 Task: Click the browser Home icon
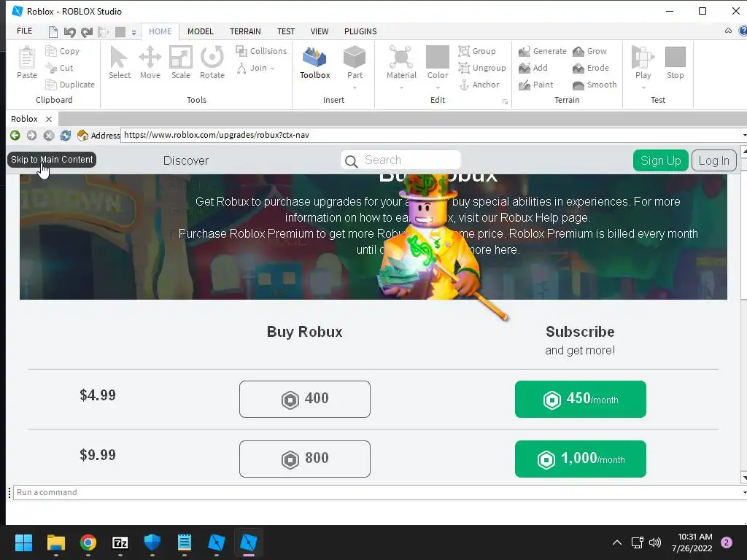(82, 136)
